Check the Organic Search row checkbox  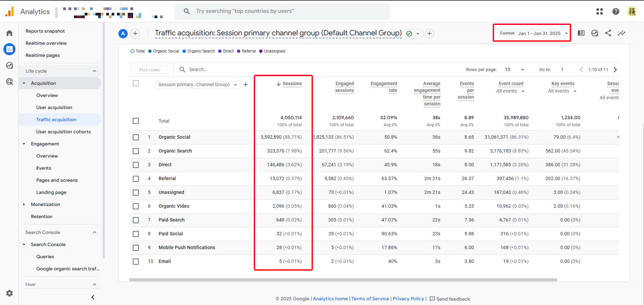(x=136, y=151)
